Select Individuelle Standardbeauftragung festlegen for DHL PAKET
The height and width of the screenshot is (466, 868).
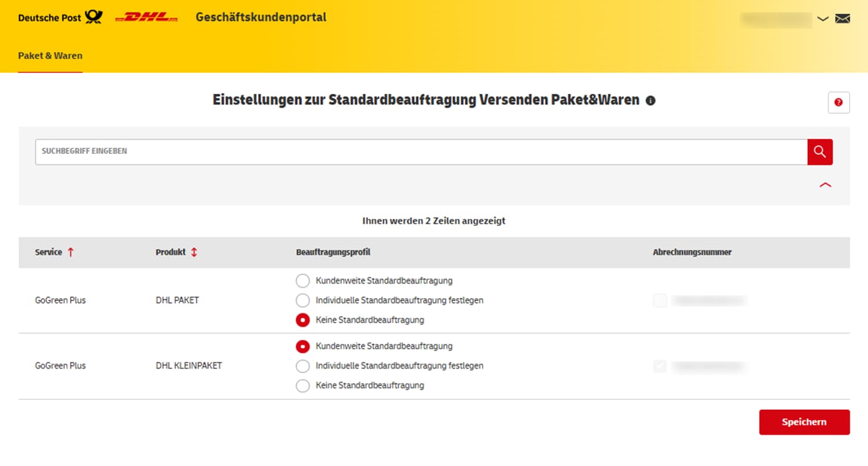pyautogui.click(x=303, y=300)
